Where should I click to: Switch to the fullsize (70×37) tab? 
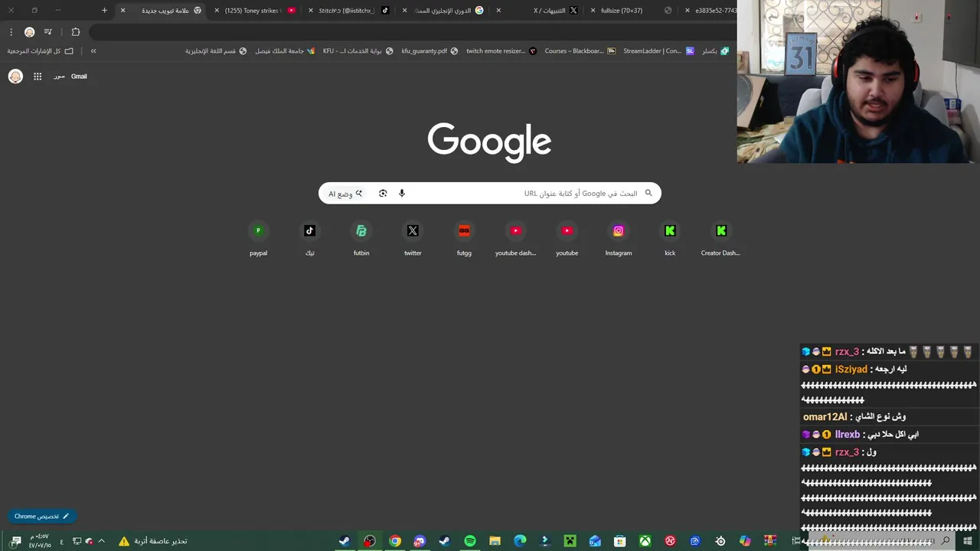tap(632, 11)
